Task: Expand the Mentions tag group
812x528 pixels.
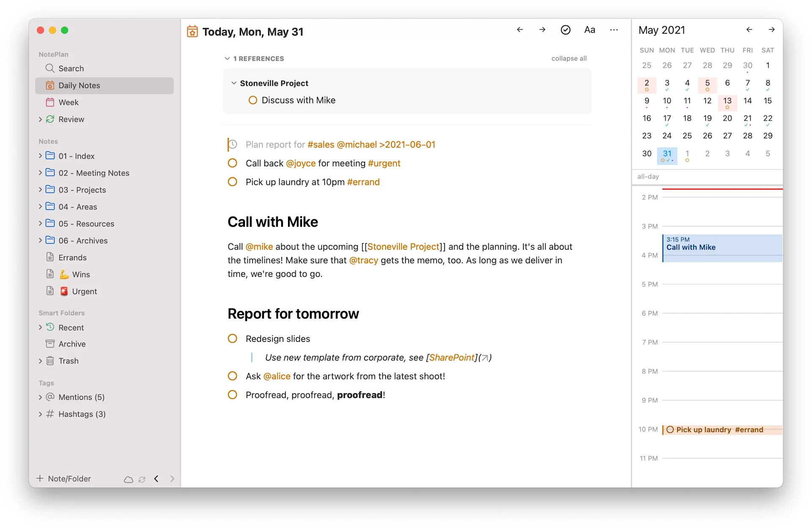Action: pyautogui.click(x=40, y=397)
